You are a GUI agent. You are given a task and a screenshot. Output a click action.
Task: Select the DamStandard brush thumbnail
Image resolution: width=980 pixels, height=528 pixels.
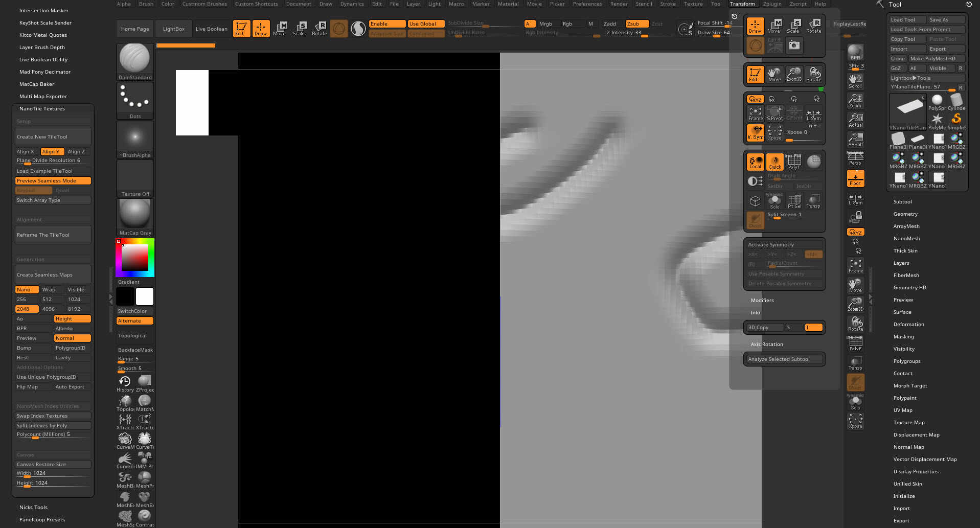135,61
